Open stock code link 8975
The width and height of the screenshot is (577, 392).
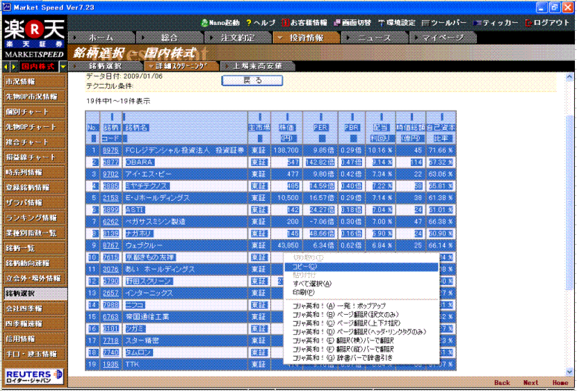pos(111,150)
